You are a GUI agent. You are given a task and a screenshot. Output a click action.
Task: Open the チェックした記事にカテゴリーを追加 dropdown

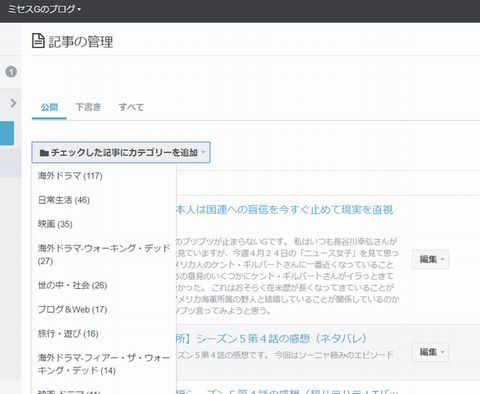coord(121,153)
